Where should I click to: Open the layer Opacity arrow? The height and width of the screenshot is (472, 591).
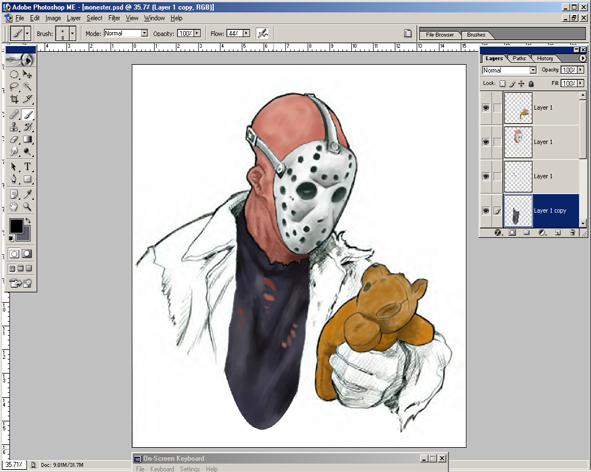pyautogui.click(x=580, y=70)
